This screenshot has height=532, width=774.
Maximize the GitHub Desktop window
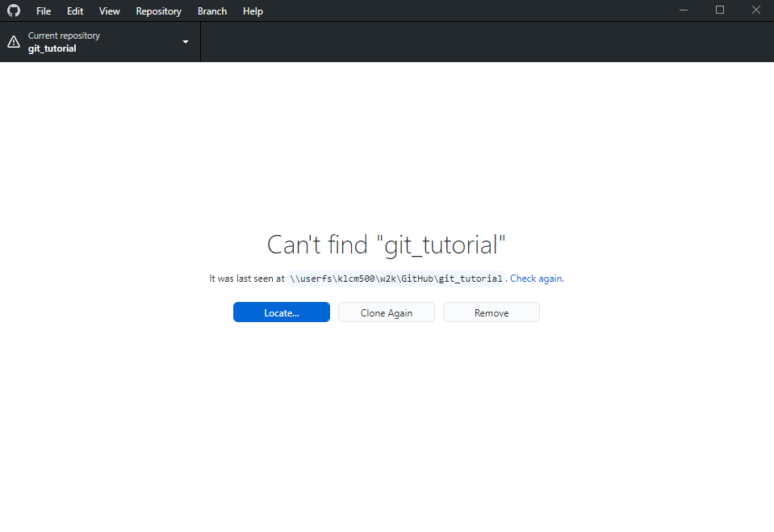(x=720, y=10)
